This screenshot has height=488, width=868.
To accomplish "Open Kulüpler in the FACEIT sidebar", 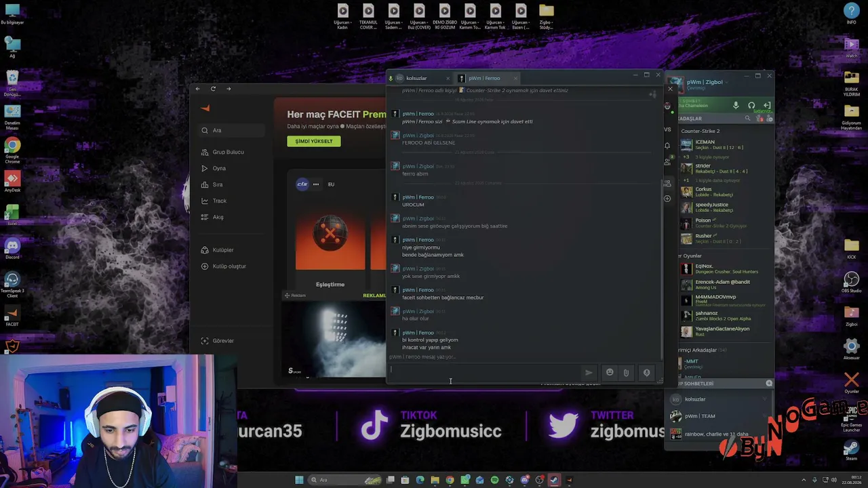I will pos(223,250).
